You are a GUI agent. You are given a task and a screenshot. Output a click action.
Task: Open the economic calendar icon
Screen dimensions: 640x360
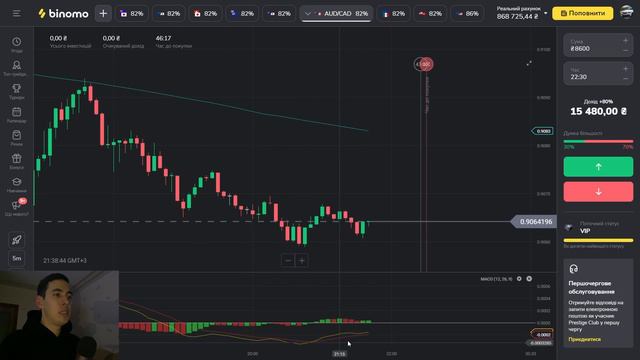pyautogui.click(x=17, y=112)
